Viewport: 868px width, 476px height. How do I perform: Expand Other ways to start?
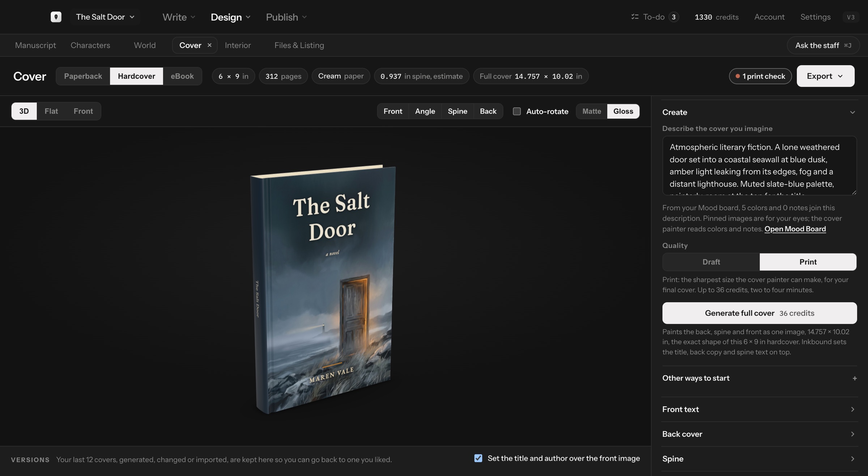point(759,378)
